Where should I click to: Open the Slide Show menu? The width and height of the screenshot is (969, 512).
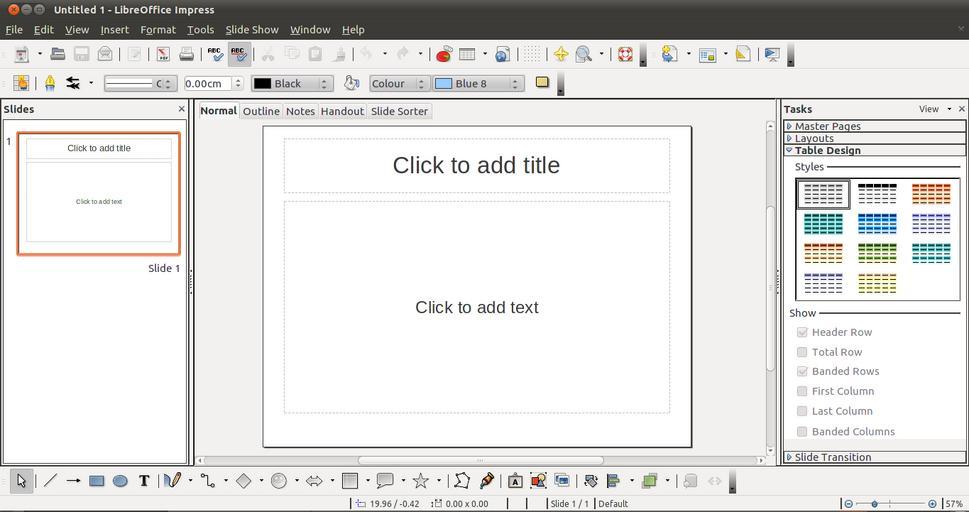pyautogui.click(x=251, y=30)
